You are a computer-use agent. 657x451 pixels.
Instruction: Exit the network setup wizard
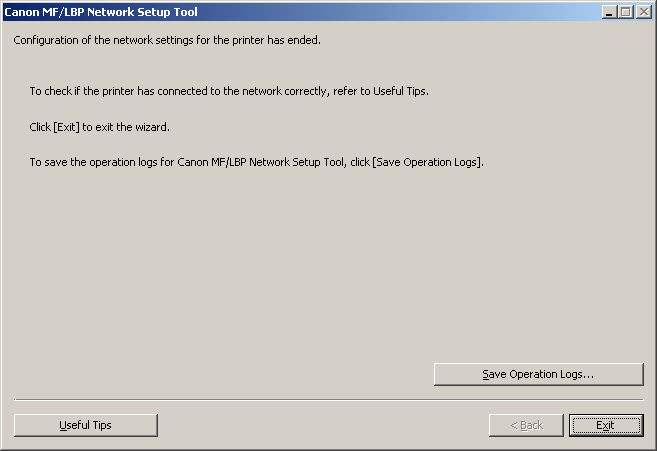[605, 425]
